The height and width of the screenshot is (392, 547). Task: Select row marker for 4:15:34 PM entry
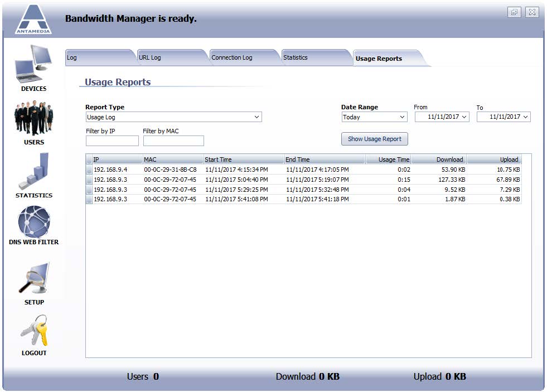point(89,170)
